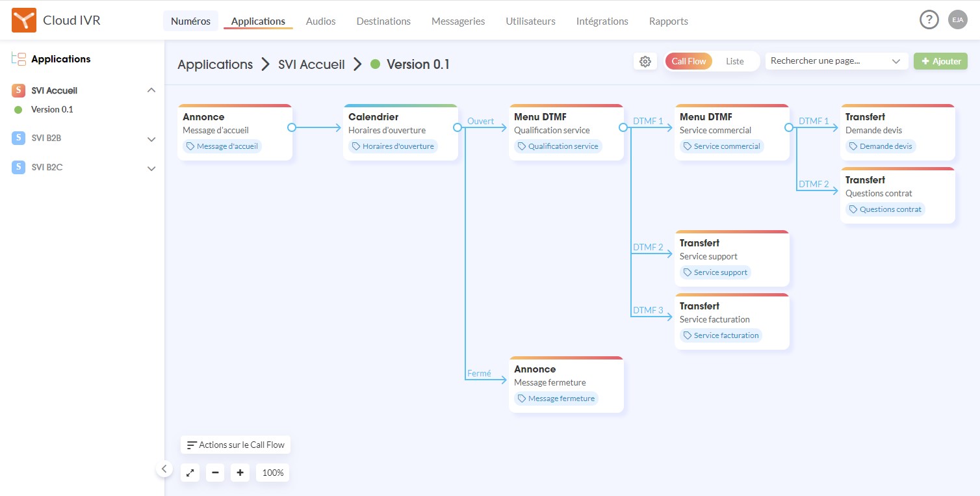Zoom out with the minus button
This screenshot has height=496, width=980.
pyautogui.click(x=215, y=473)
